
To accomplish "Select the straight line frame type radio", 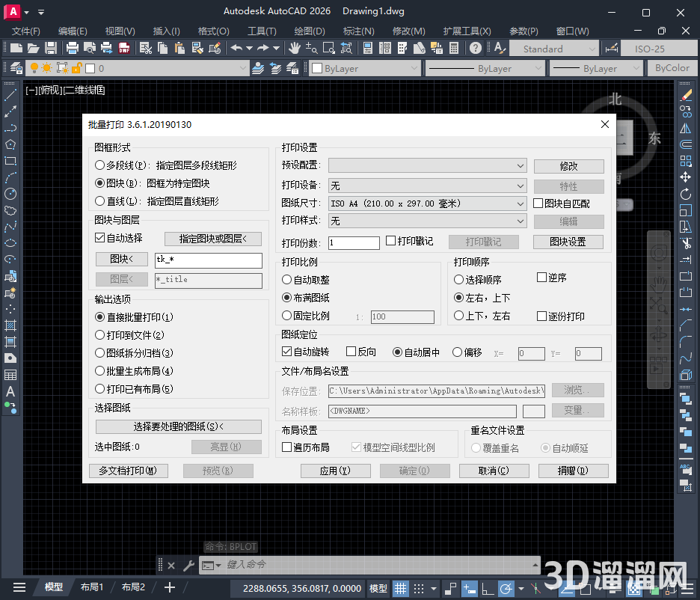I will click(x=100, y=201).
